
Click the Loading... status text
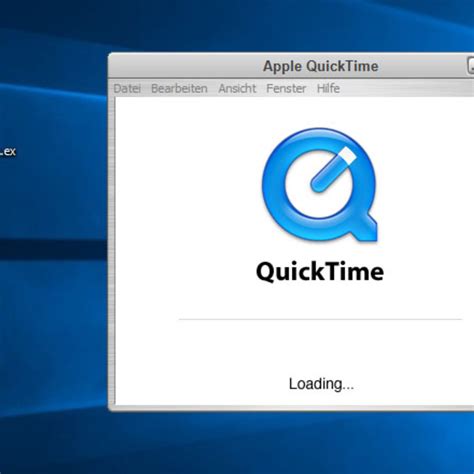[x=321, y=384]
